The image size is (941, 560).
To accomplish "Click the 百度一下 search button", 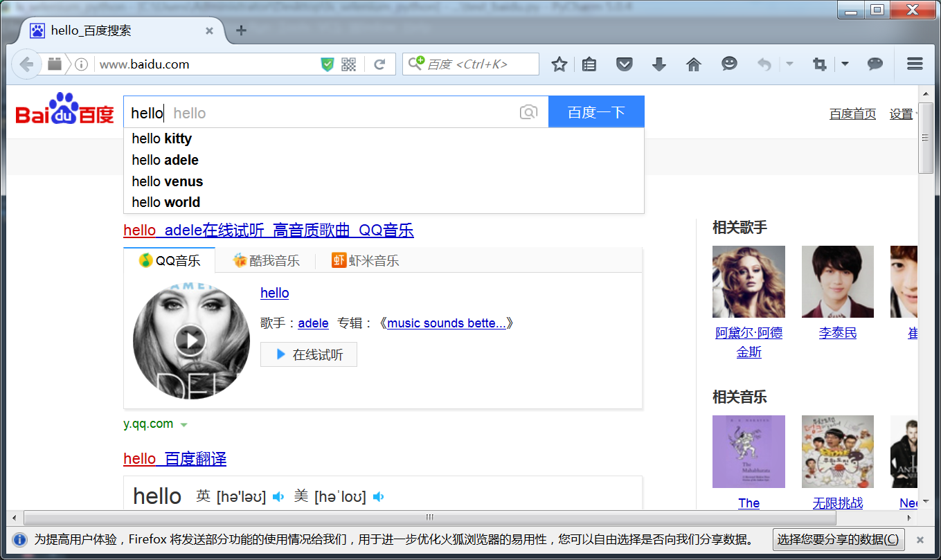I will coord(596,112).
